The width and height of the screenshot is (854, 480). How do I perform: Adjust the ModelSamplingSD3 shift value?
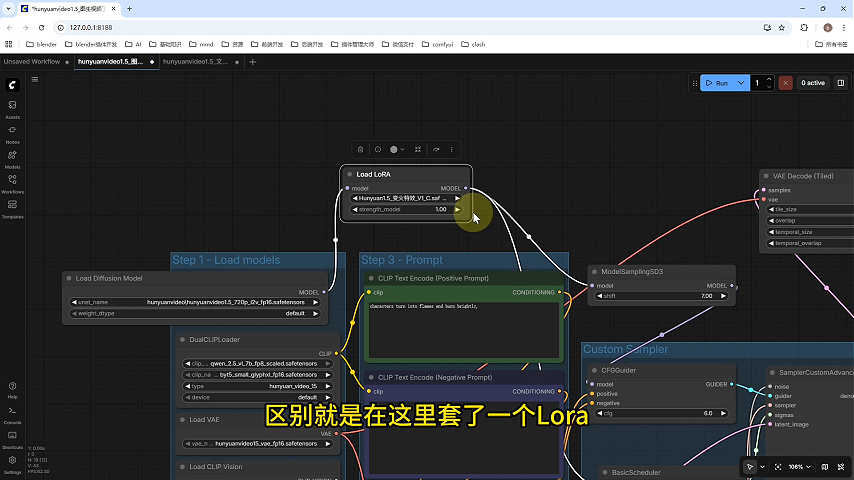pos(661,296)
